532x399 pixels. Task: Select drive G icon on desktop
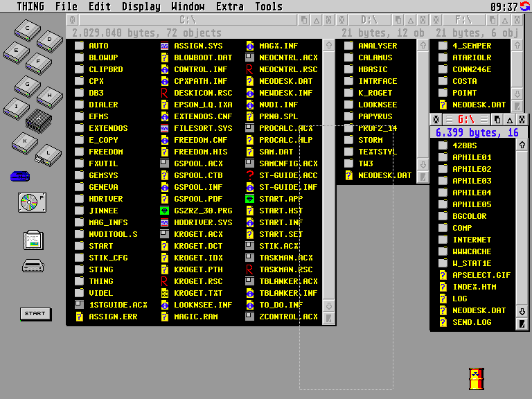tap(28, 87)
